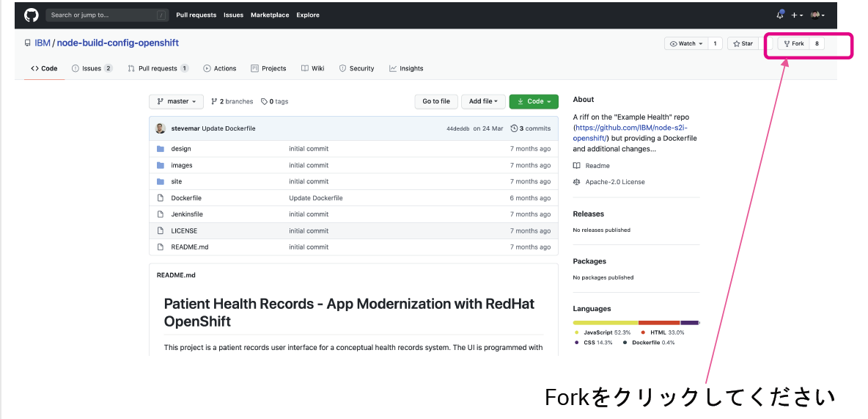Click the purple CSS language bar segment
The width and height of the screenshot is (868, 419).
pos(690,323)
